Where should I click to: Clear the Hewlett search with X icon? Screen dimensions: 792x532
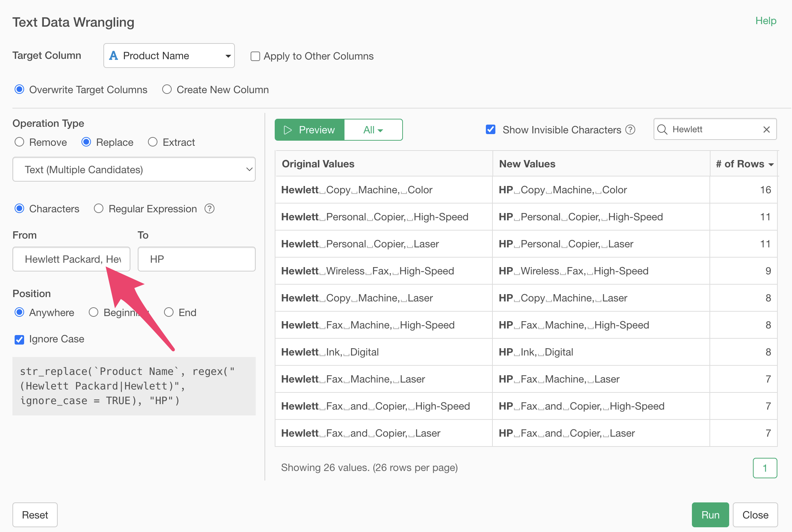[x=766, y=129]
